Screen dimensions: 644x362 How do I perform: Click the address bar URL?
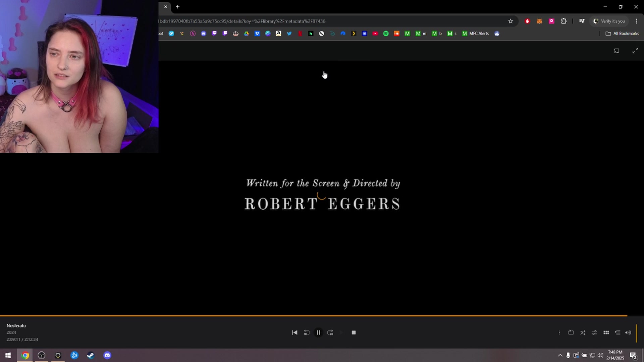242,21
